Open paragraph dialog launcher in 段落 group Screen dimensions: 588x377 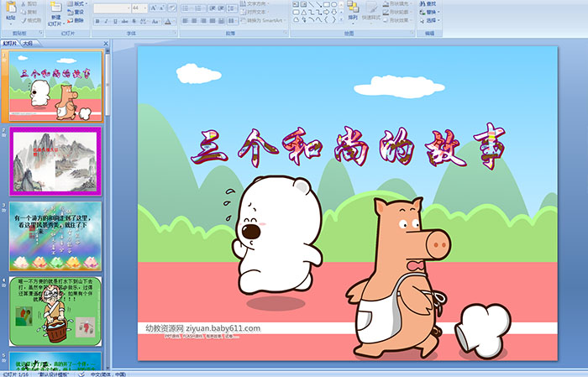coord(286,33)
